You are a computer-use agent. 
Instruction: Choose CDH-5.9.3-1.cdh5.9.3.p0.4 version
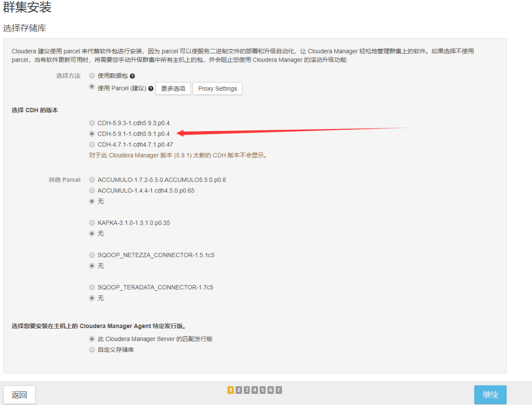[92, 123]
